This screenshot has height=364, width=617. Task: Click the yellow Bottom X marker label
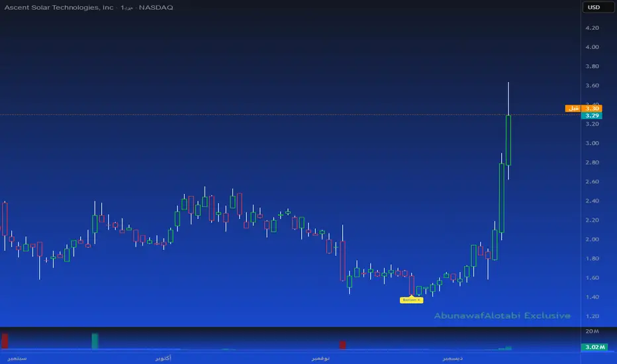coord(412,300)
